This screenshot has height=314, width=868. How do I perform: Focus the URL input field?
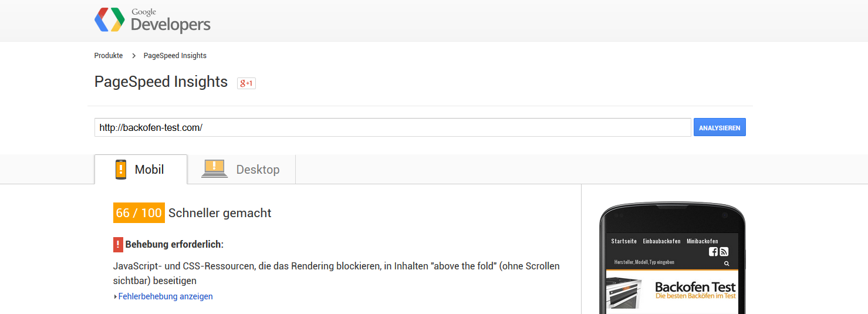click(392, 127)
